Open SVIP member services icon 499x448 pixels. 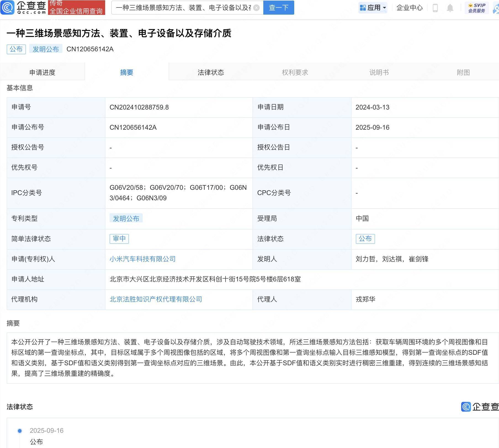click(x=477, y=8)
